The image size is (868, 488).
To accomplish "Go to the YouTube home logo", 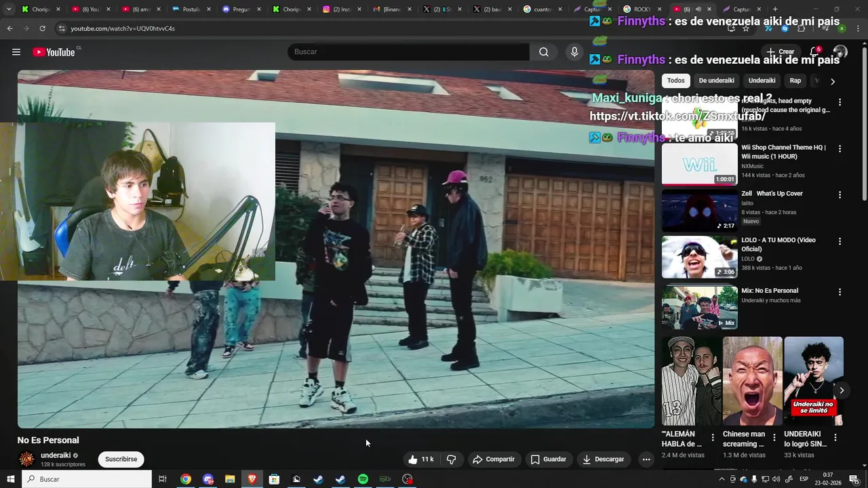I will tap(54, 52).
